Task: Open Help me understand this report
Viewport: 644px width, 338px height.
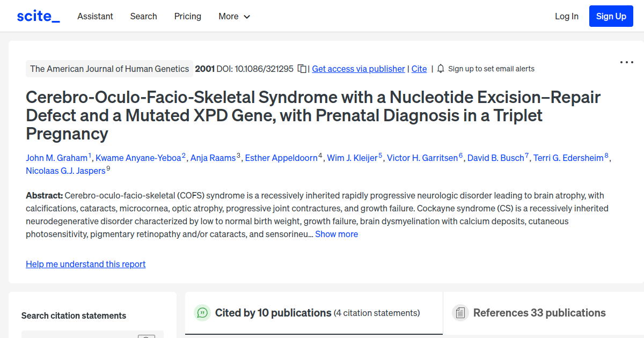Action: click(x=85, y=264)
